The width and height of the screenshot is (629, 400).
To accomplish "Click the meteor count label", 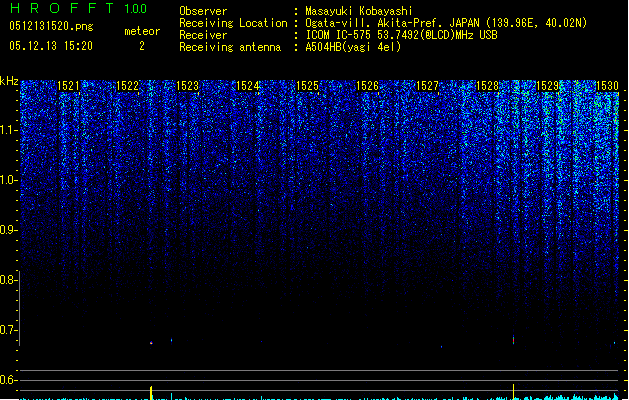I will [x=142, y=31].
